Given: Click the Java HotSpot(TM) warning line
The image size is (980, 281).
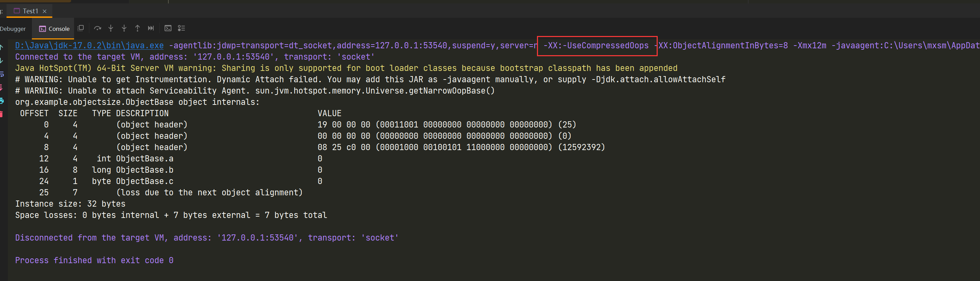Looking at the screenshot, I should [346, 69].
